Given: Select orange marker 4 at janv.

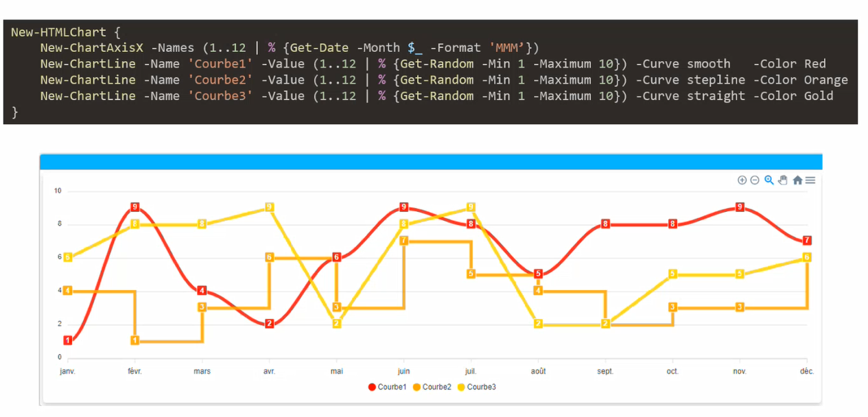Looking at the screenshot, I should [x=67, y=290].
